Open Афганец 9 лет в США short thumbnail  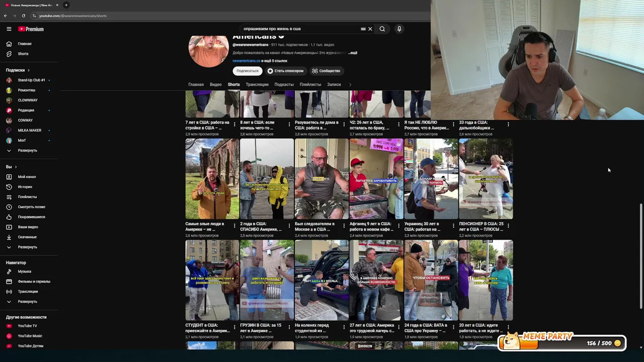point(376,179)
